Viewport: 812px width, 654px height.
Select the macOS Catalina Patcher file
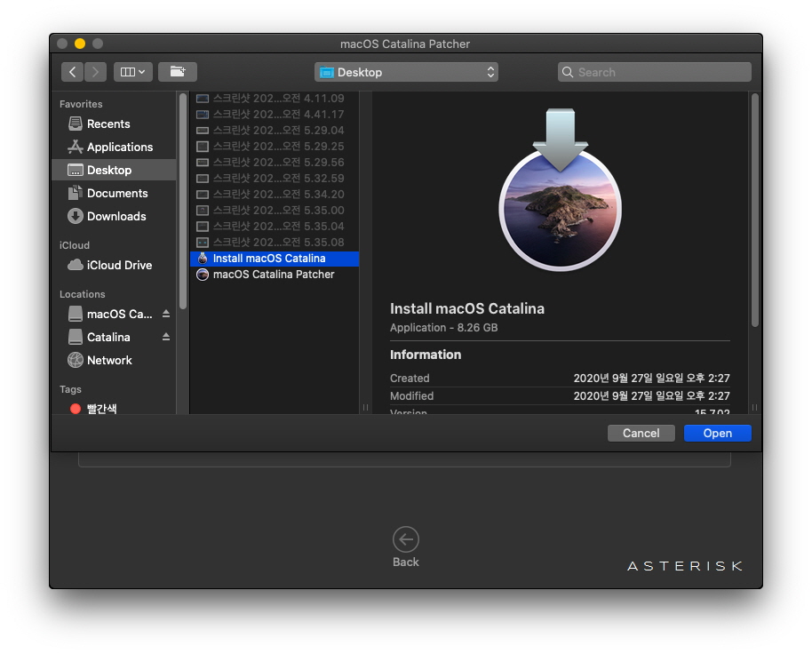coord(275,275)
